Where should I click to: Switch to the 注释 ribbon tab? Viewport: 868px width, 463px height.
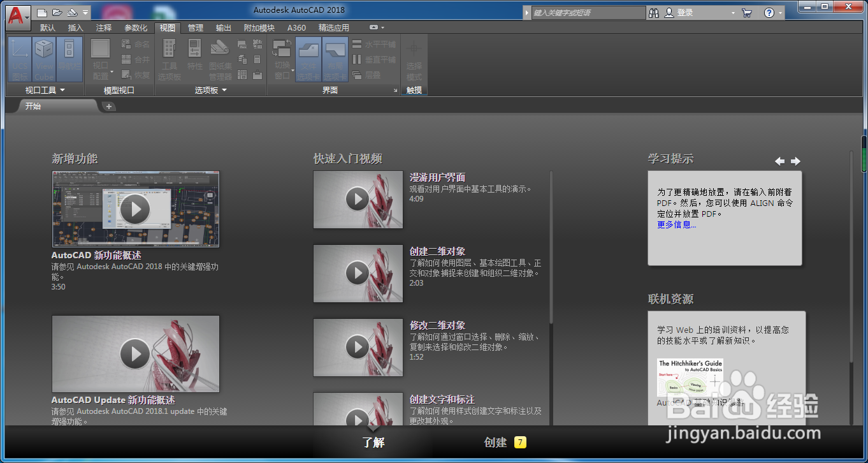point(104,27)
